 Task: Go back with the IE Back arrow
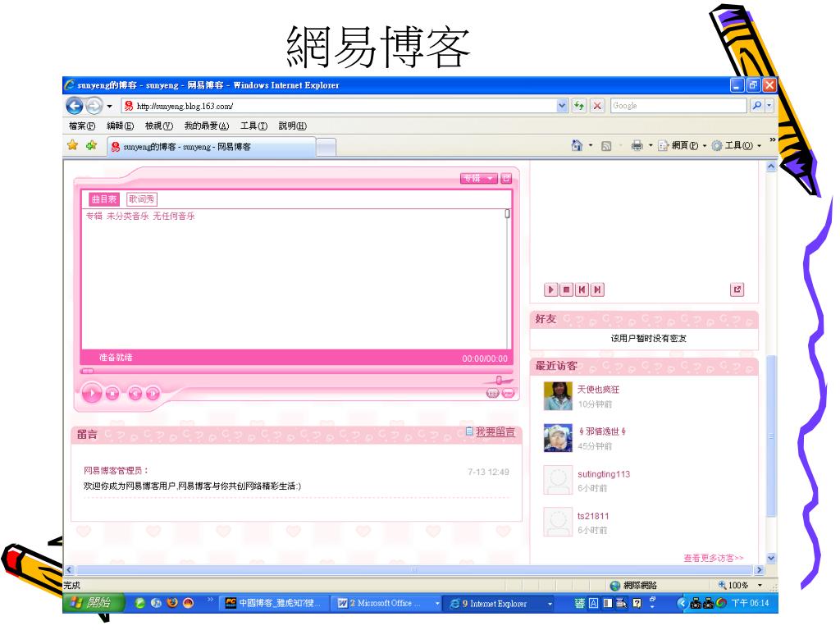[x=75, y=106]
